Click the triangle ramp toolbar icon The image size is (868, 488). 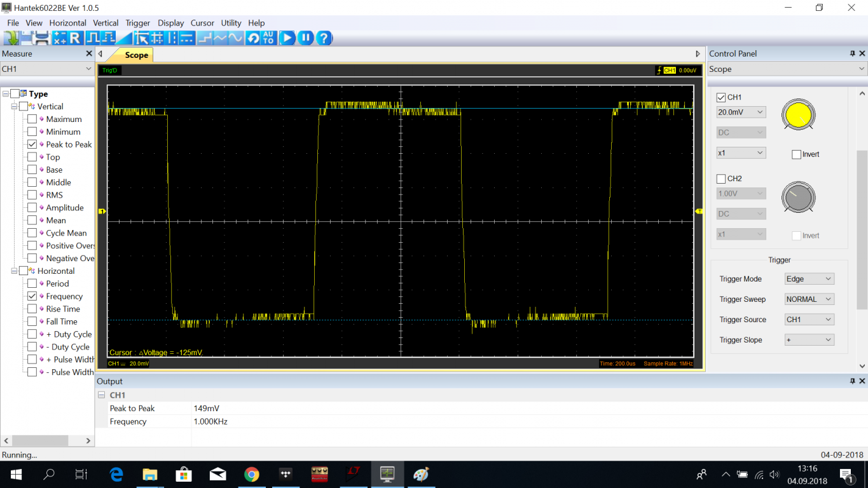coord(123,38)
